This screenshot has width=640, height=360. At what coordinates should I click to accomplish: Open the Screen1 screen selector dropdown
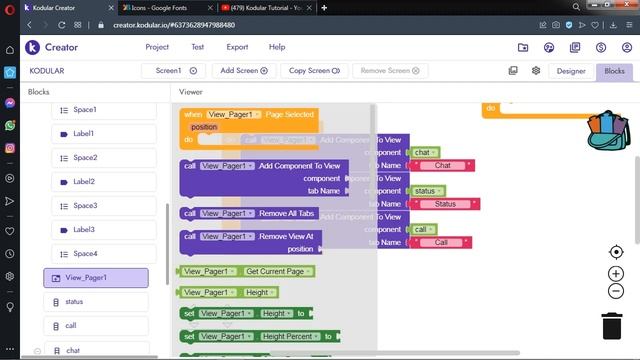point(173,71)
